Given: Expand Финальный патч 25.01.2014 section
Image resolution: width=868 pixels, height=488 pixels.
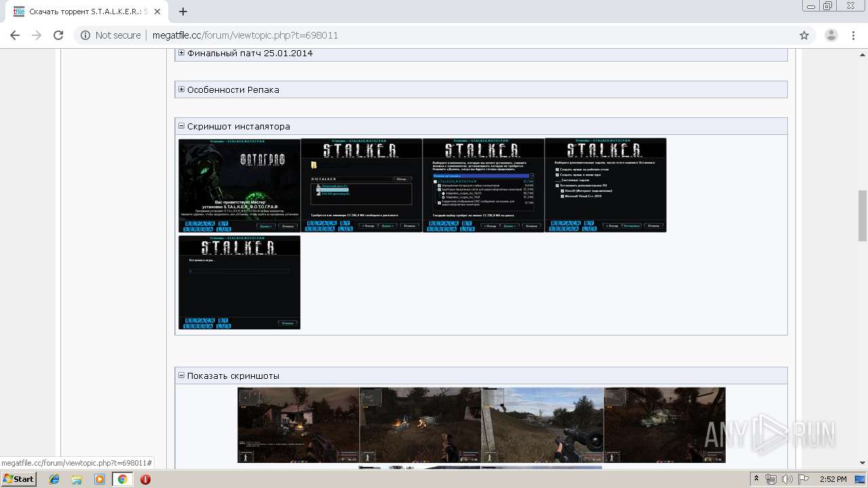Looking at the screenshot, I should tap(181, 53).
